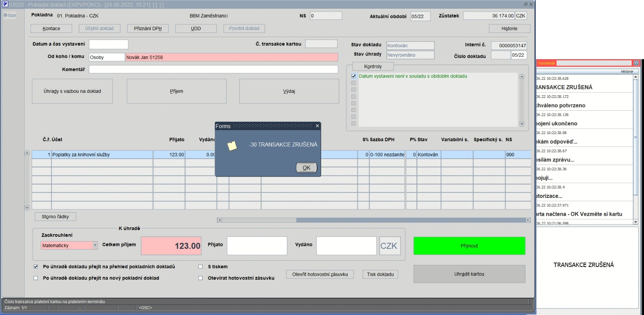Enable 'Po úhradě dokladu přejít na nový pokladní doklad'

[x=36, y=278]
